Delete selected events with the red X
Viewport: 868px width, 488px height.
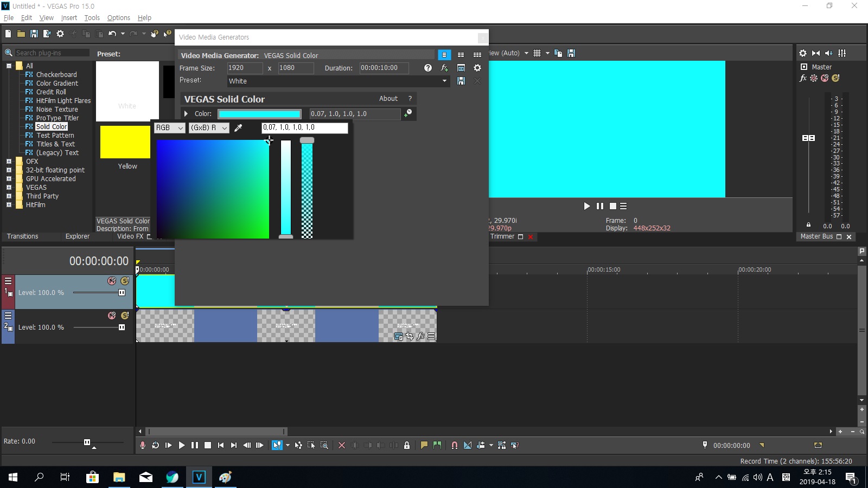click(x=342, y=445)
